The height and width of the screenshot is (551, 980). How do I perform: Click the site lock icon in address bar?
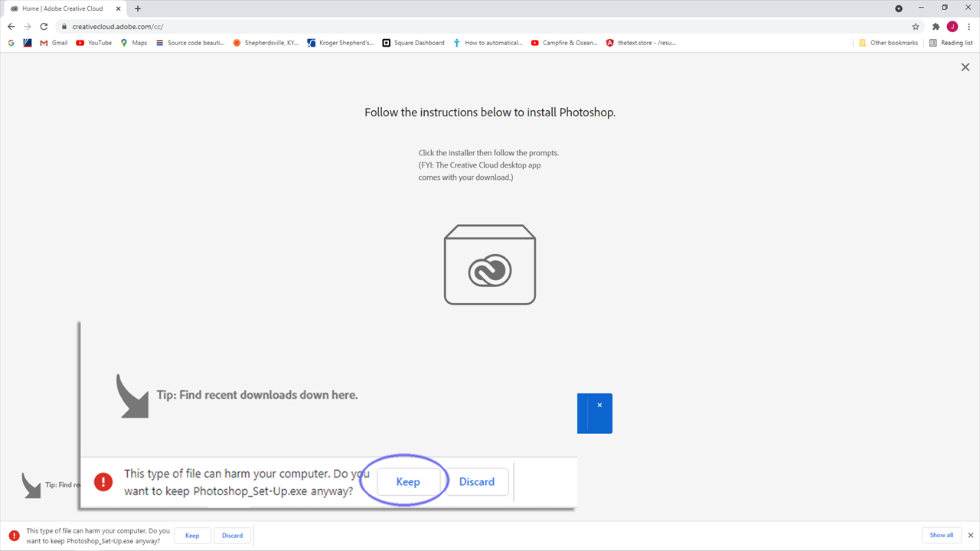click(66, 26)
